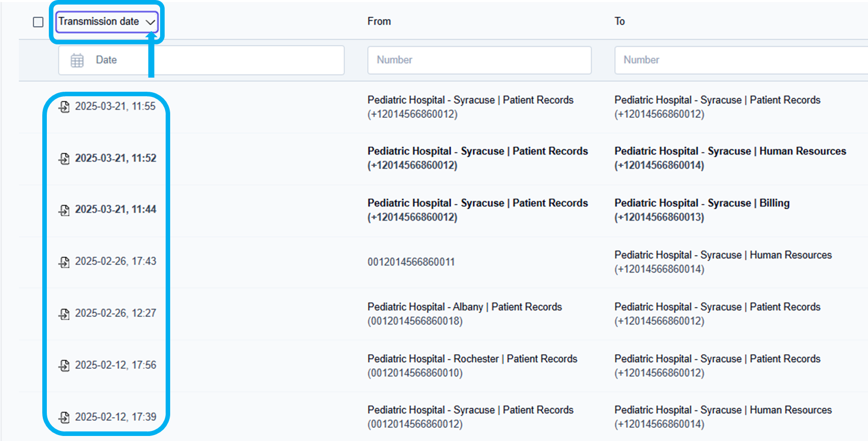The image size is (868, 441).
Task: Open the Transmission date sort dropdown
Action: click(x=99, y=22)
